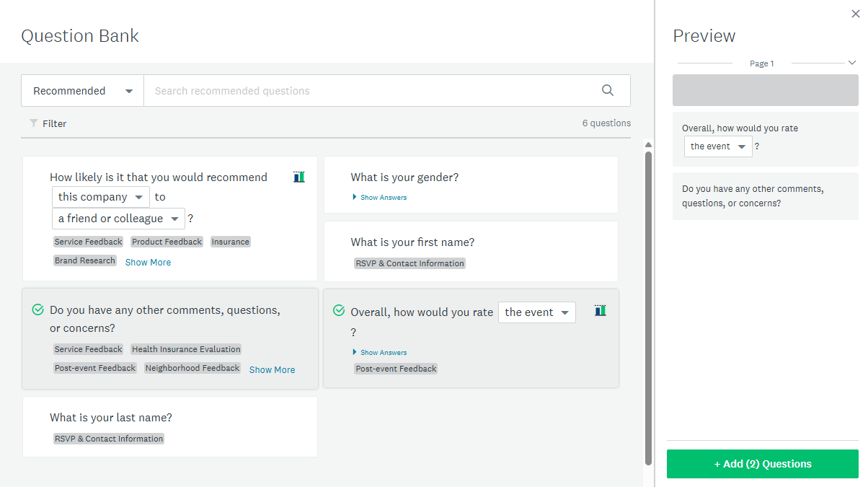Image resolution: width=868 pixels, height=487 pixels.
Task: Click Product Feedback tag
Action: coord(167,242)
